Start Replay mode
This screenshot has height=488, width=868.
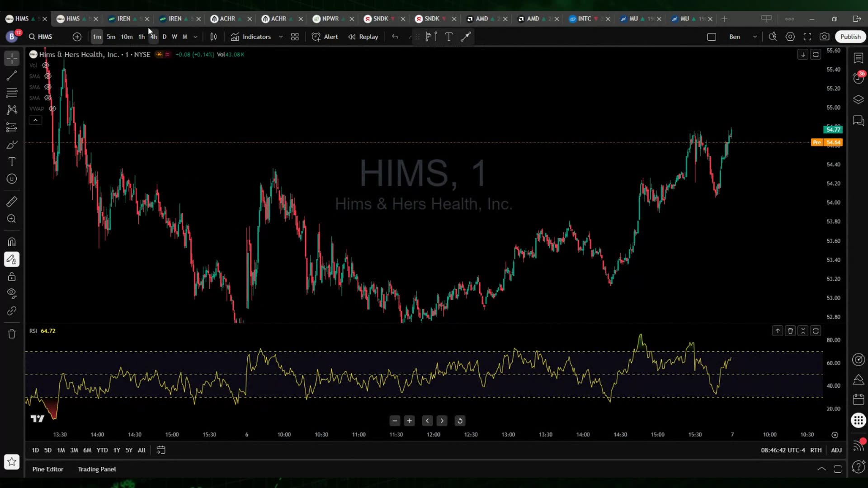tap(363, 37)
